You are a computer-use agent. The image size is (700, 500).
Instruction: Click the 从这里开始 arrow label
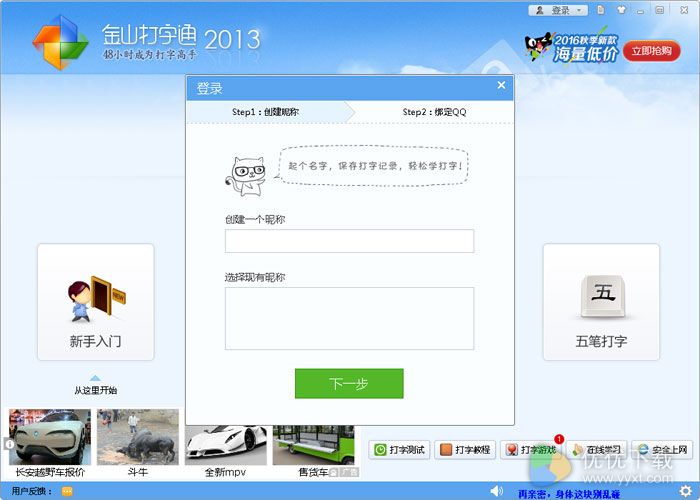96,390
